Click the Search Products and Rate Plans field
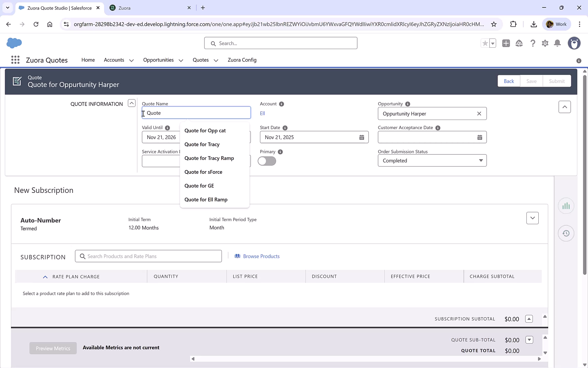Screen dimensions: 588x368 tap(148, 256)
